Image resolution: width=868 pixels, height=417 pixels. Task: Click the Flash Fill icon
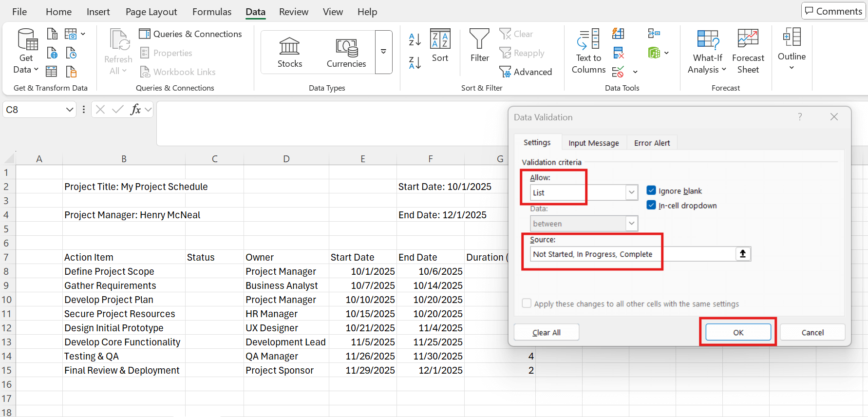pos(619,34)
